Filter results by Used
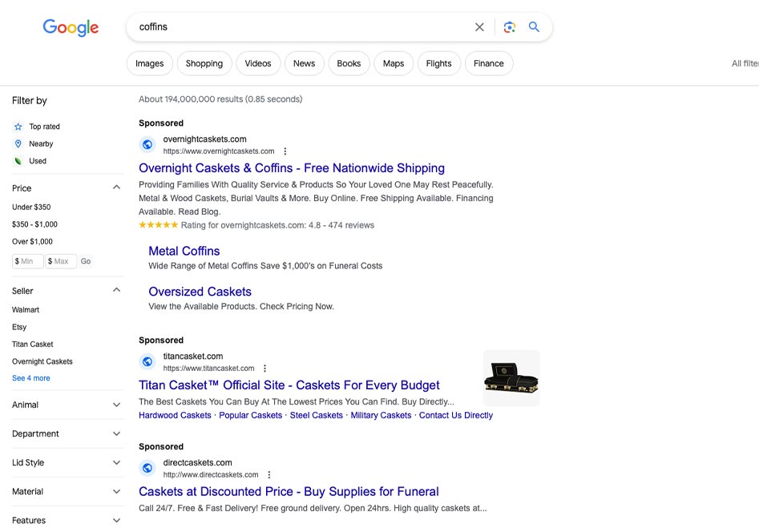Viewport: 759px width, 532px height. tap(38, 161)
